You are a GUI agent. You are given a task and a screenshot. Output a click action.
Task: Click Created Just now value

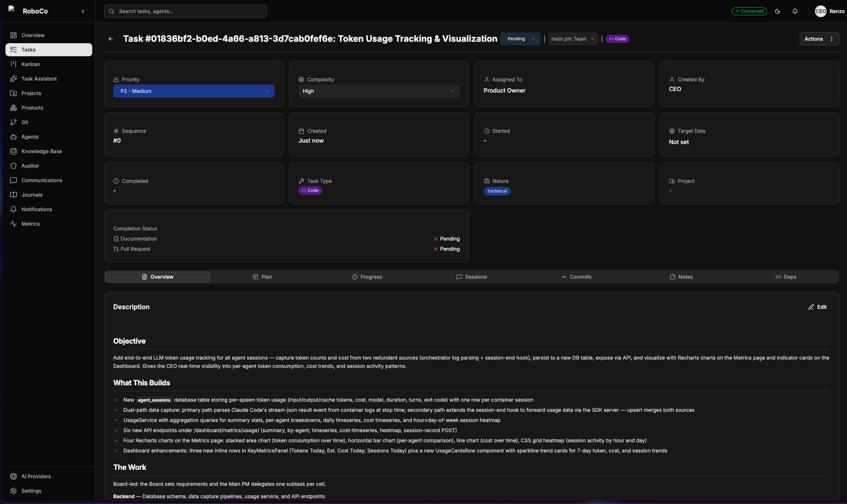(311, 141)
